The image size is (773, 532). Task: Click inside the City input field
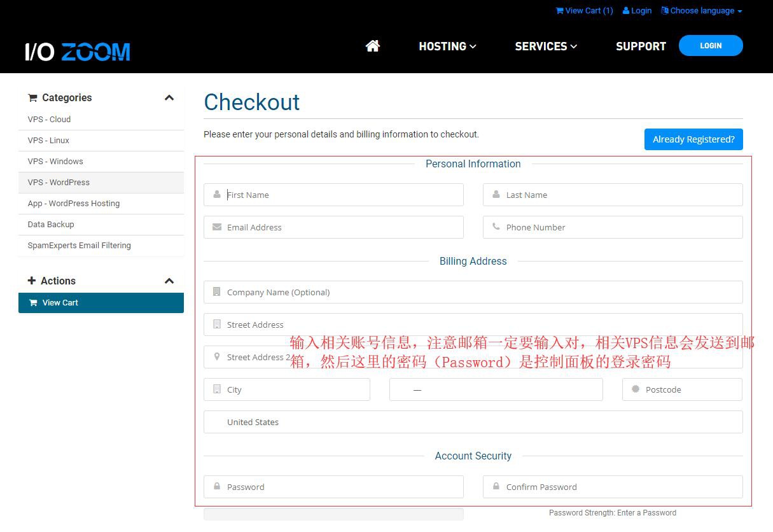point(286,389)
